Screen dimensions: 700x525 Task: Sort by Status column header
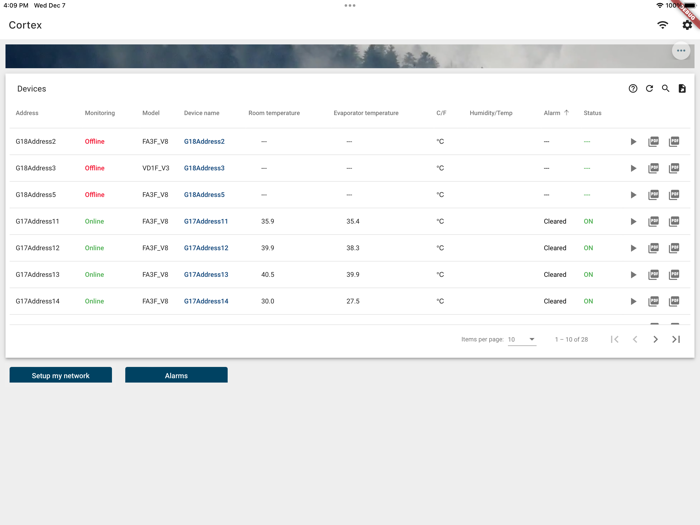click(x=592, y=113)
